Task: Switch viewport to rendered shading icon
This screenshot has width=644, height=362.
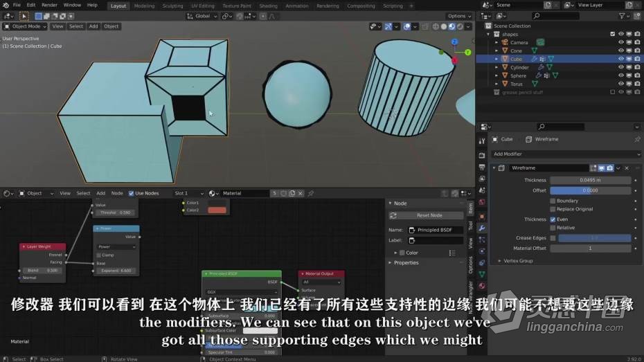Action: pyautogui.click(x=460, y=27)
